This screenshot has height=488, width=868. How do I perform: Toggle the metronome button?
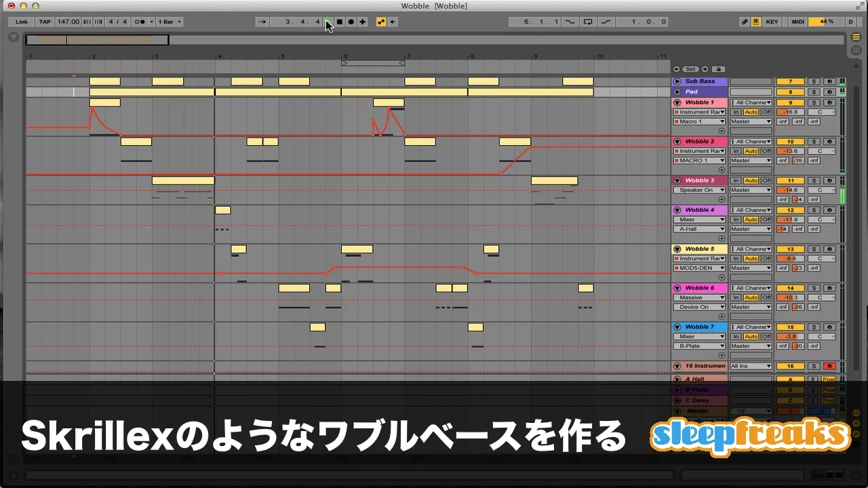pyautogui.click(x=140, y=22)
